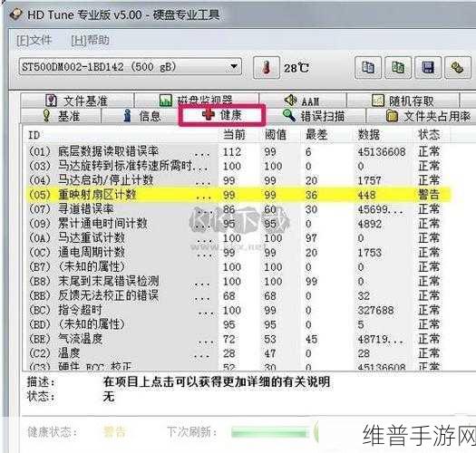Click the thermometer temperature icon
Viewport: 476px width, 453px height.
click(x=267, y=68)
